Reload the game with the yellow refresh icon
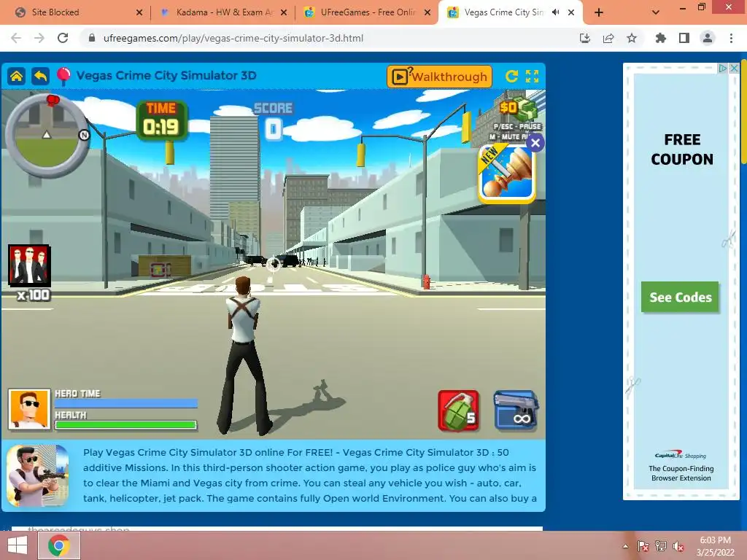The height and width of the screenshot is (560, 747). click(x=511, y=76)
